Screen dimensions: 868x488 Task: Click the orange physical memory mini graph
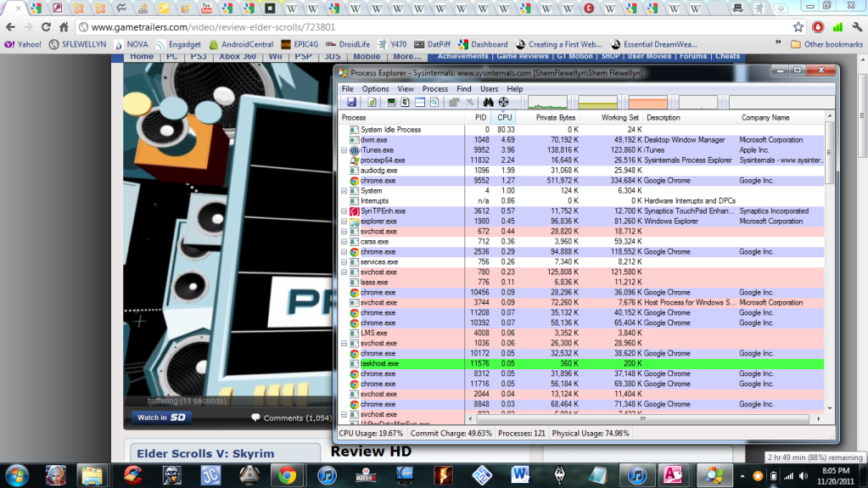647,103
